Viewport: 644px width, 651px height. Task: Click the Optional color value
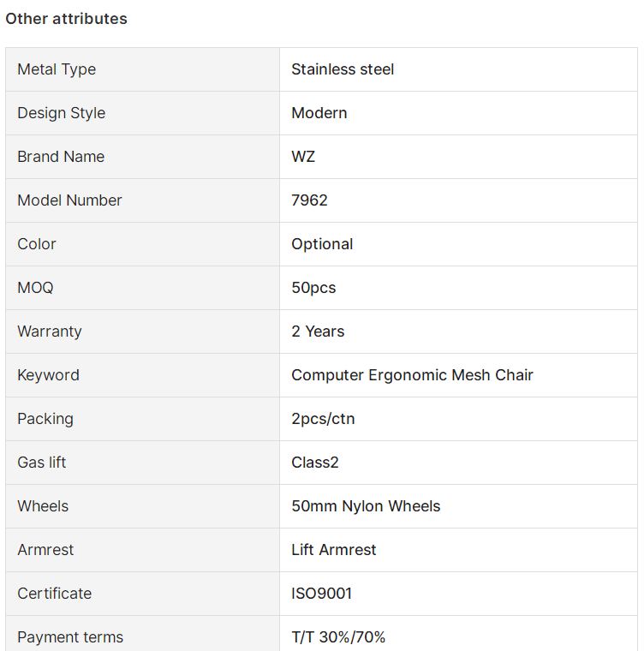322,244
